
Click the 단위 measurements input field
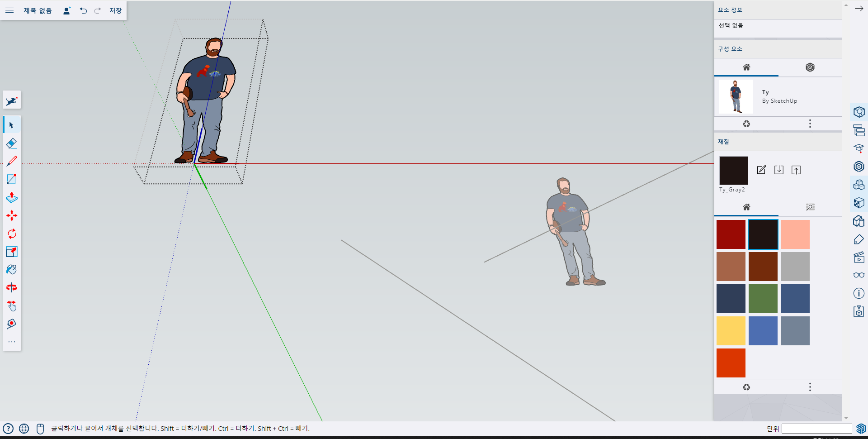817,429
